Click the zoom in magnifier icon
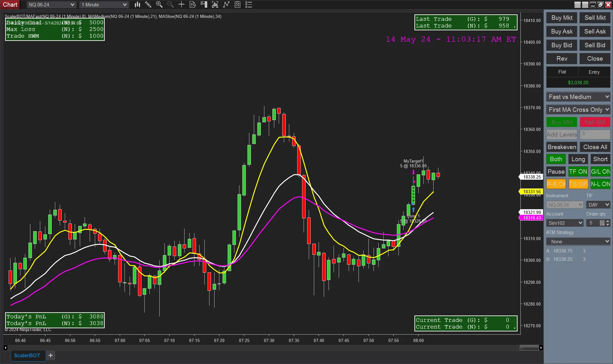 (x=159, y=4)
